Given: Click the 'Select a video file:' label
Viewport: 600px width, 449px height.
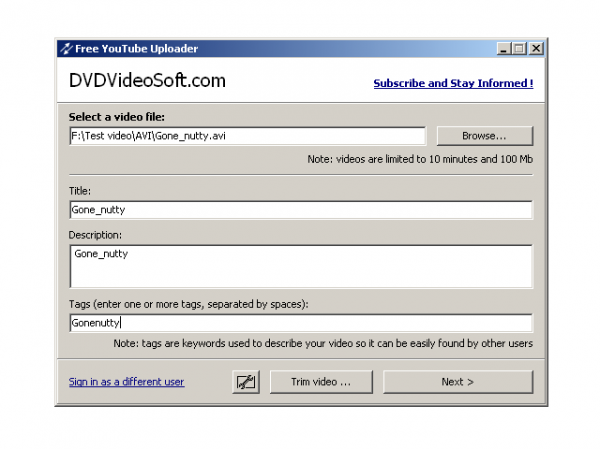Looking at the screenshot, I should point(117,117).
